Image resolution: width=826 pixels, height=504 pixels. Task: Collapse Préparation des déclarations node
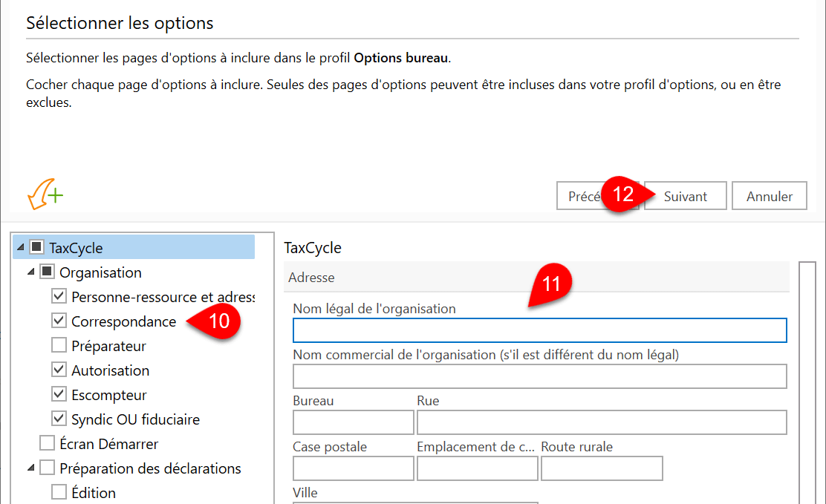pos(31,468)
